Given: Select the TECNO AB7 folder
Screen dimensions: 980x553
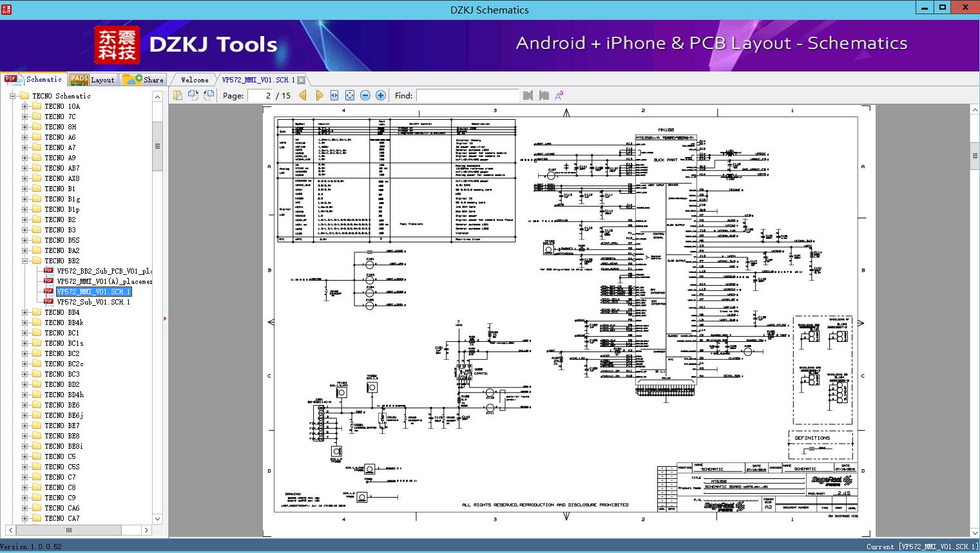Looking at the screenshot, I should tap(62, 168).
